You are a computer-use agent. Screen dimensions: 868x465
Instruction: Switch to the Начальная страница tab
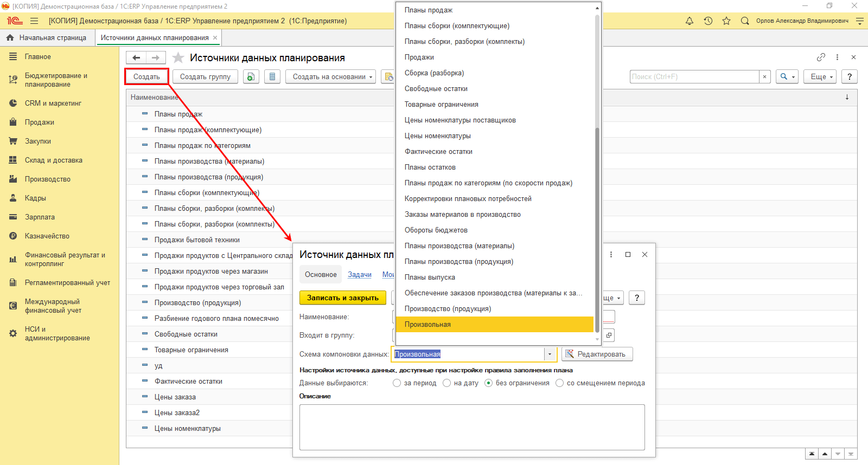click(47, 38)
